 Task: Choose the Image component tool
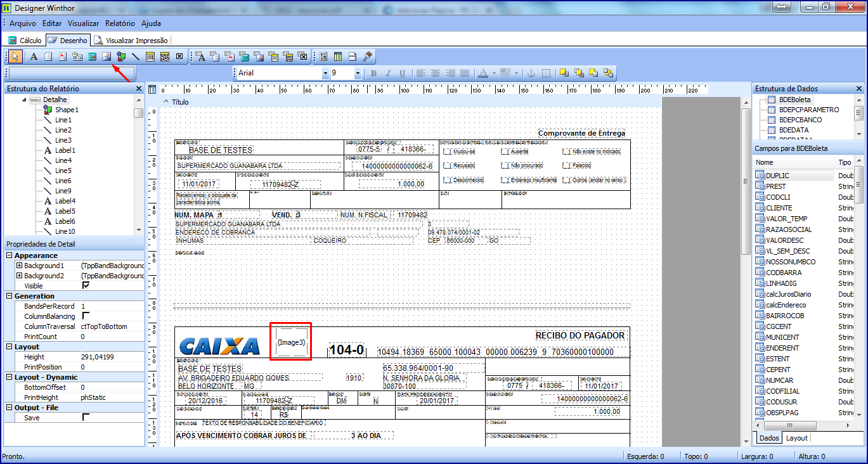coord(107,56)
